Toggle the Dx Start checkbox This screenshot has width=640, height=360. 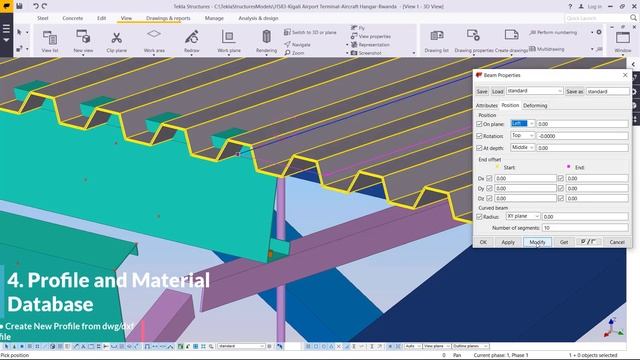click(x=489, y=178)
